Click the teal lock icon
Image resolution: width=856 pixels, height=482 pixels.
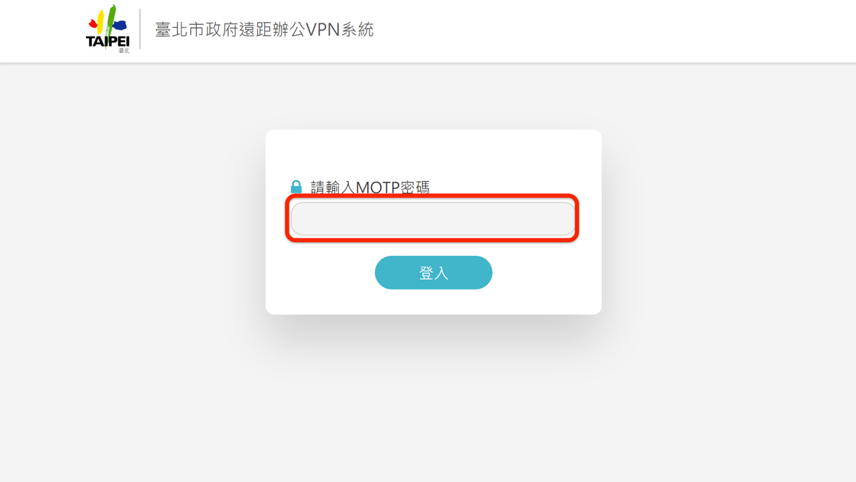tap(296, 187)
